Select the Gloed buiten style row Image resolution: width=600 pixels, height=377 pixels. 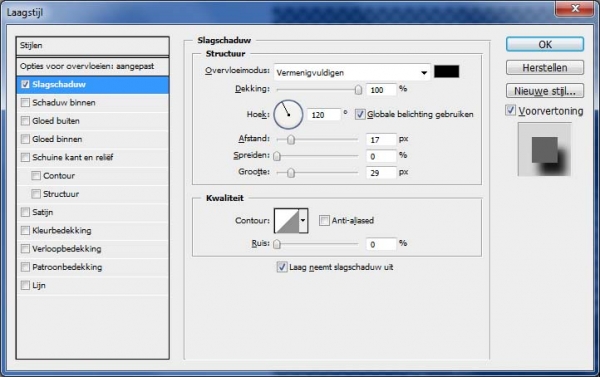(x=93, y=121)
